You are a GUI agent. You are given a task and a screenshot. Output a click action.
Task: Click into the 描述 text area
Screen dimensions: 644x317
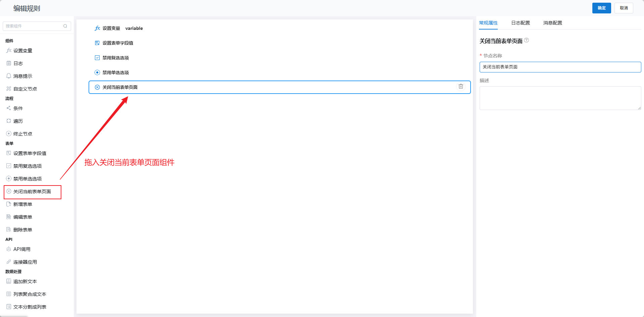[x=560, y=98]
